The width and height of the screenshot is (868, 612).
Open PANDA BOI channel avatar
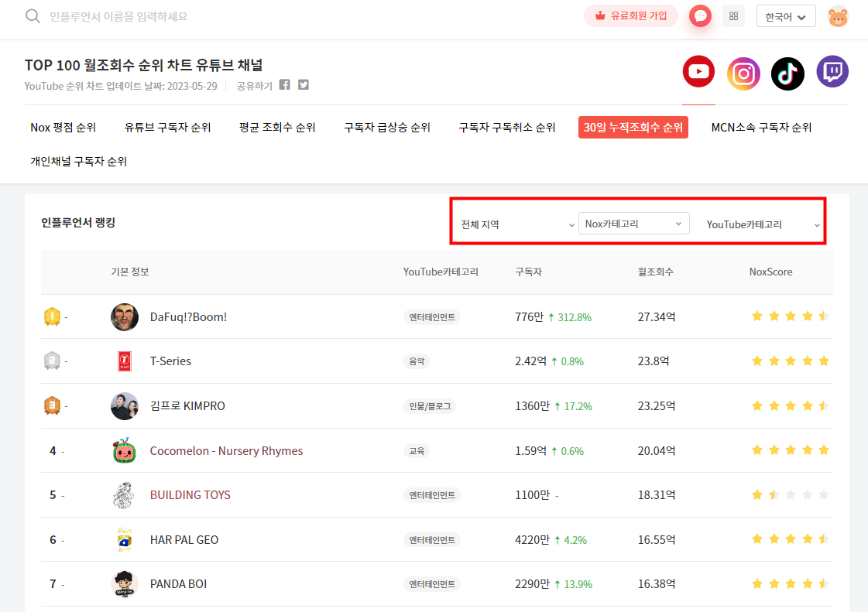click(125, 584)
